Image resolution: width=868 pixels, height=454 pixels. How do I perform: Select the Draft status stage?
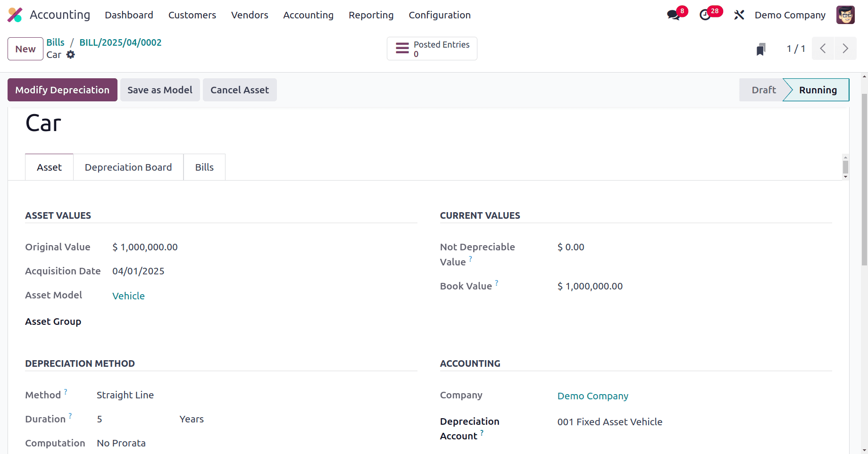[x=763, y=90]
